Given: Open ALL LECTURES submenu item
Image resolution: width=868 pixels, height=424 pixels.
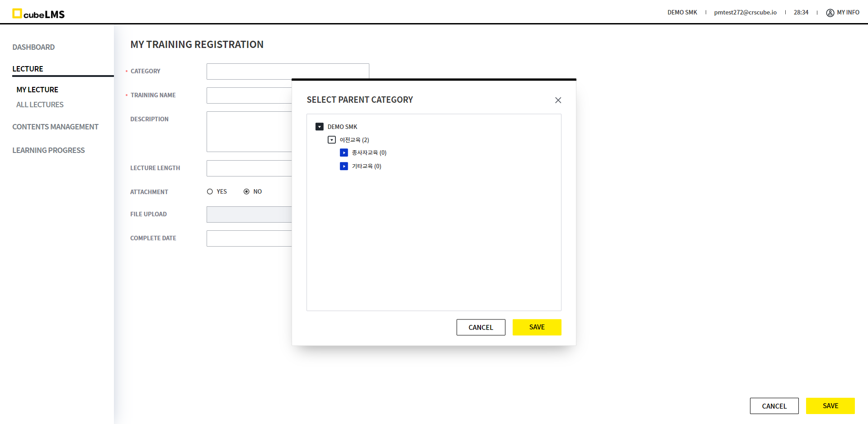Looking at the screenshot, I should [x=40, y=105].
